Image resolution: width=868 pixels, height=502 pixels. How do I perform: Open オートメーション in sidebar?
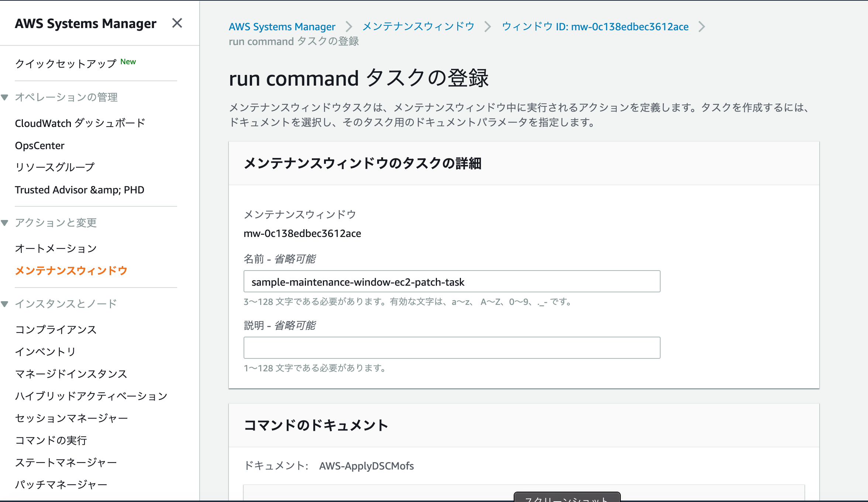[x=56, y=248]
